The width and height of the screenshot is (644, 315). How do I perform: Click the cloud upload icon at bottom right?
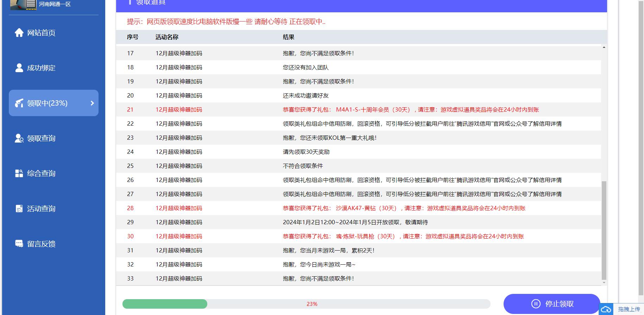[x=606, y=309]
